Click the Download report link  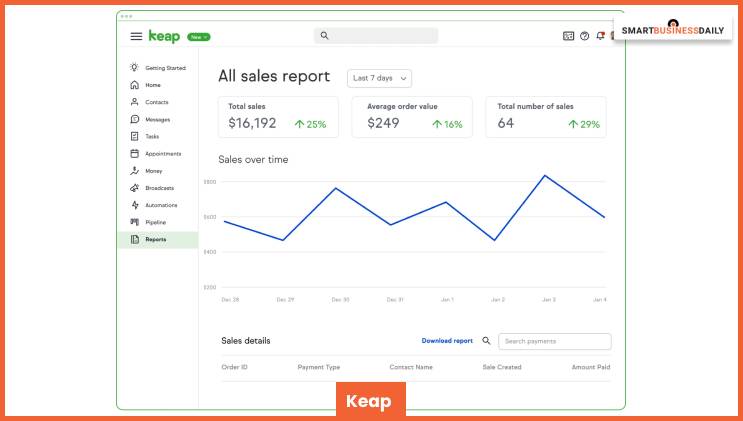(447, 340)
